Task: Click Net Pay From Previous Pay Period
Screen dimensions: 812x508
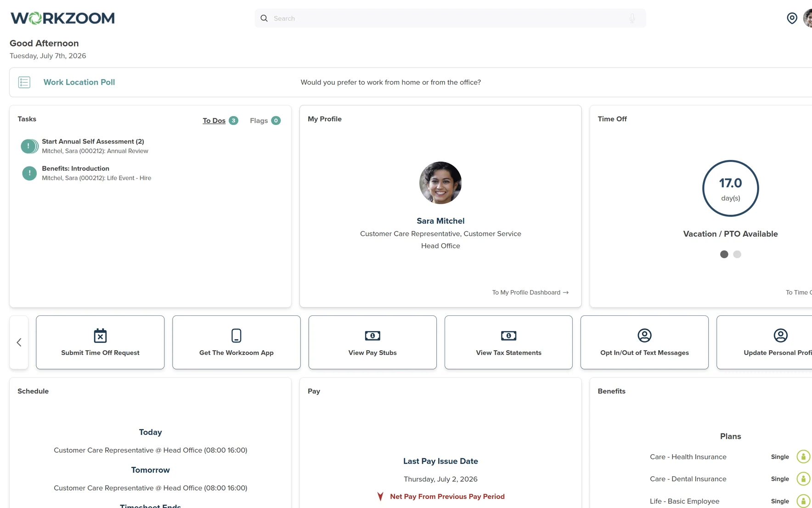Action: coord(447,497)
